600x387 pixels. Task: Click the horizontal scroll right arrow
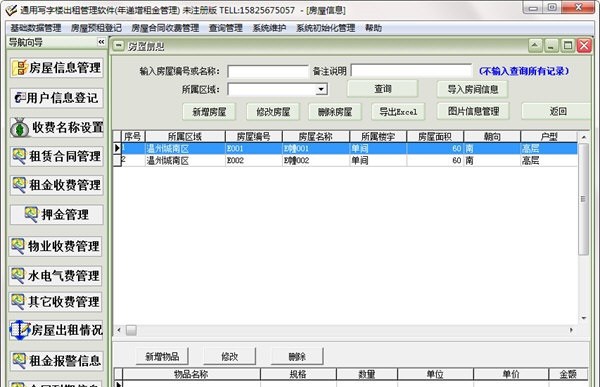pyautogui.click(x=571, y=330)
